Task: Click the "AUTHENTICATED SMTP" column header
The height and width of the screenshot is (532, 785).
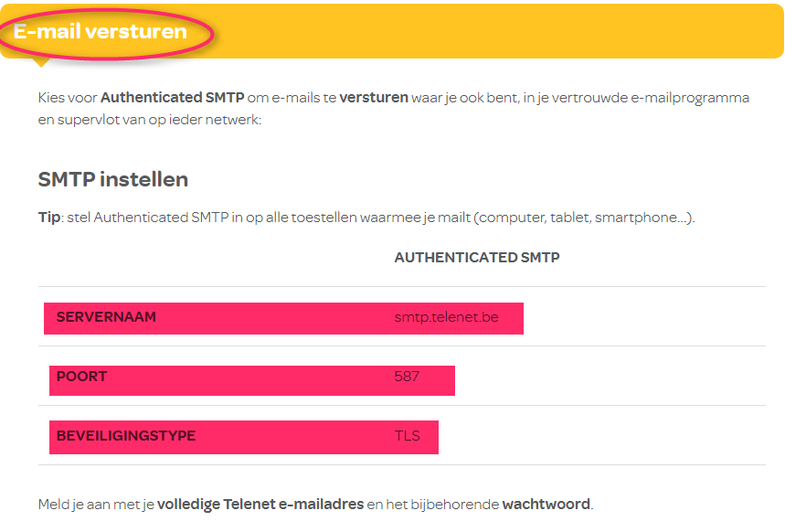Action: tap(477, 258)
